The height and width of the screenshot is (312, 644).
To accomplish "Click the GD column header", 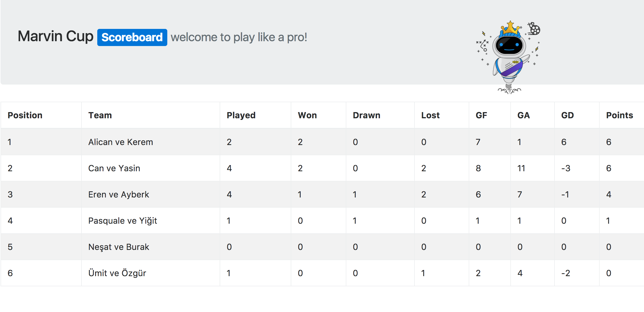I will (567, 115).
